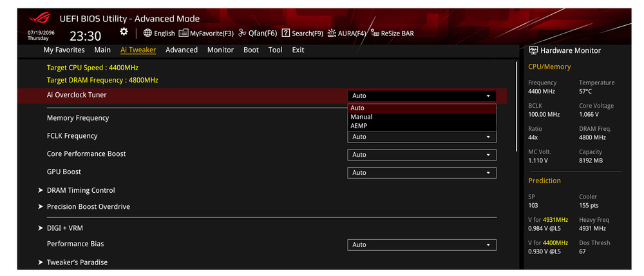The width and height of the screenshot is (644, 276).
Task: Select the Performance Bias label
Action: pos(75,244)
